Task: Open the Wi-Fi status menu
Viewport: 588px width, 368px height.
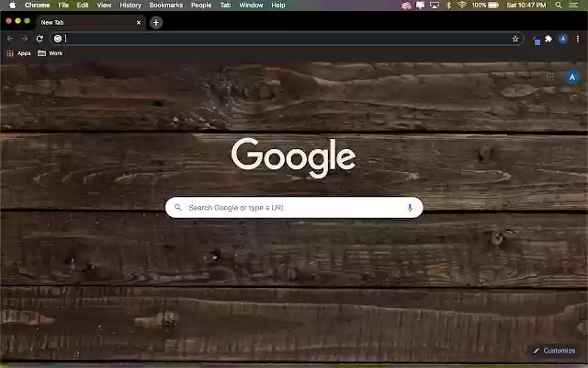Action: (461, 5)
